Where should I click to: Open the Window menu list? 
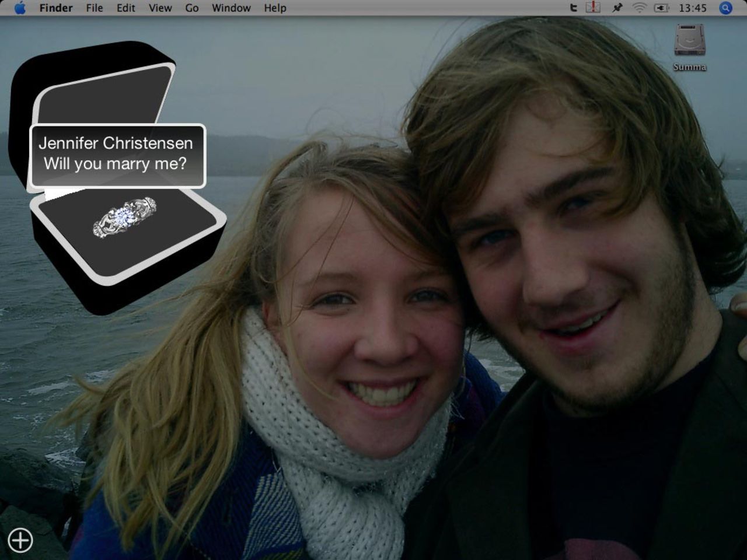[231, 8]
